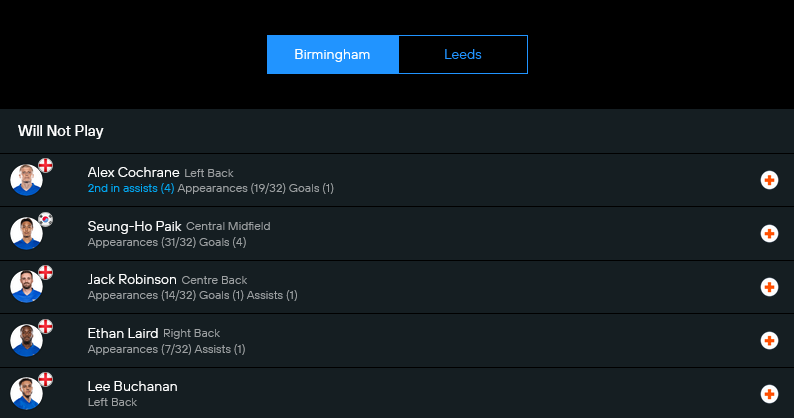Click South Korea flag on Seung-Ho Paik
Screen dimensions: 794x418
click(x=45, y=219)
